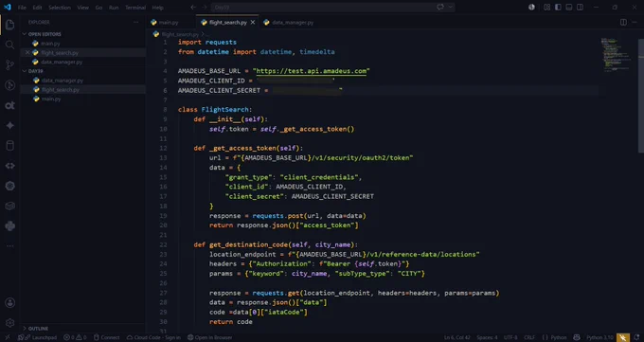644x342 pixels.
Task: Open notifications bell in status bar
Action: (636, 337)
